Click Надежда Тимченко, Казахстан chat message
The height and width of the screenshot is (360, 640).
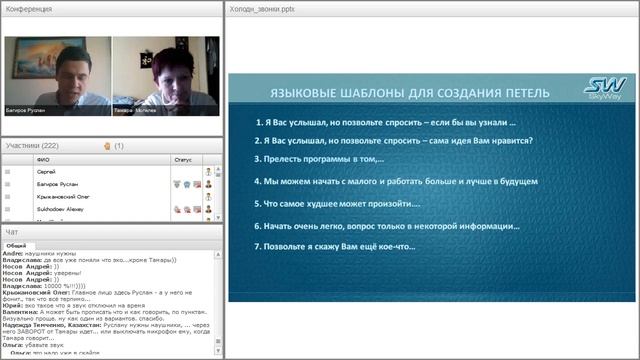point(106,331)
